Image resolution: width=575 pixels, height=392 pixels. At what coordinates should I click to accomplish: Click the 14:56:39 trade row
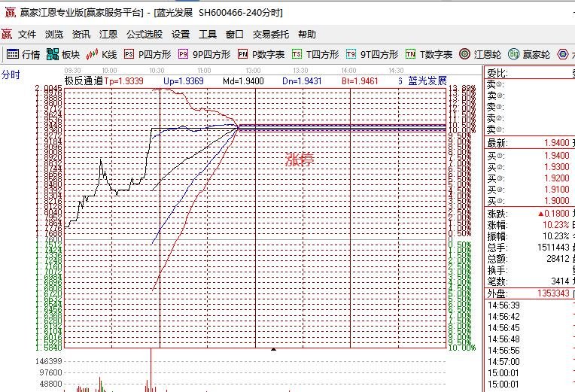click(x=504, y=305)
